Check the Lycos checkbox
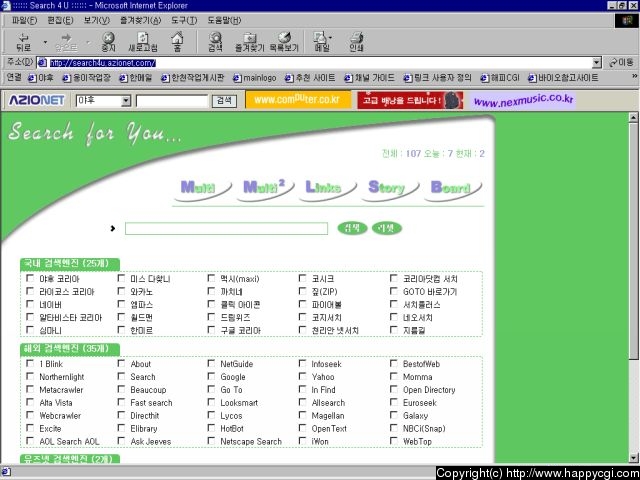 pos(211,415)
